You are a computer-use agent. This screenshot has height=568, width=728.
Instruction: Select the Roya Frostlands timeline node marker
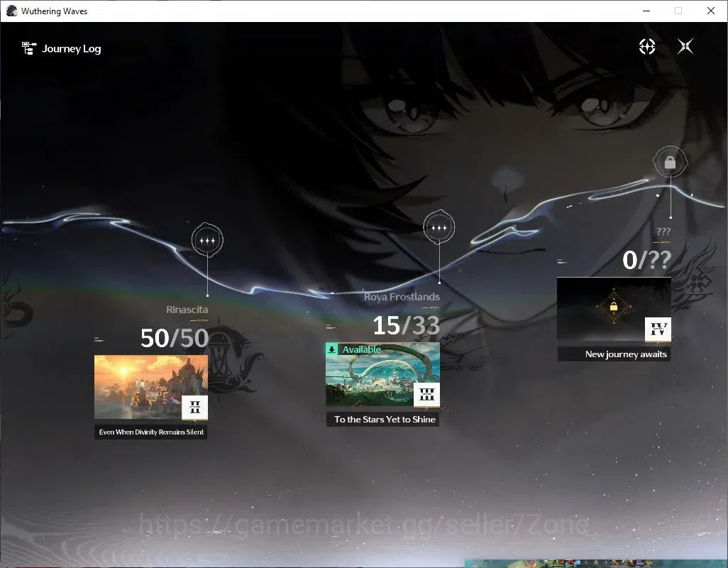(x=439, y=227)
